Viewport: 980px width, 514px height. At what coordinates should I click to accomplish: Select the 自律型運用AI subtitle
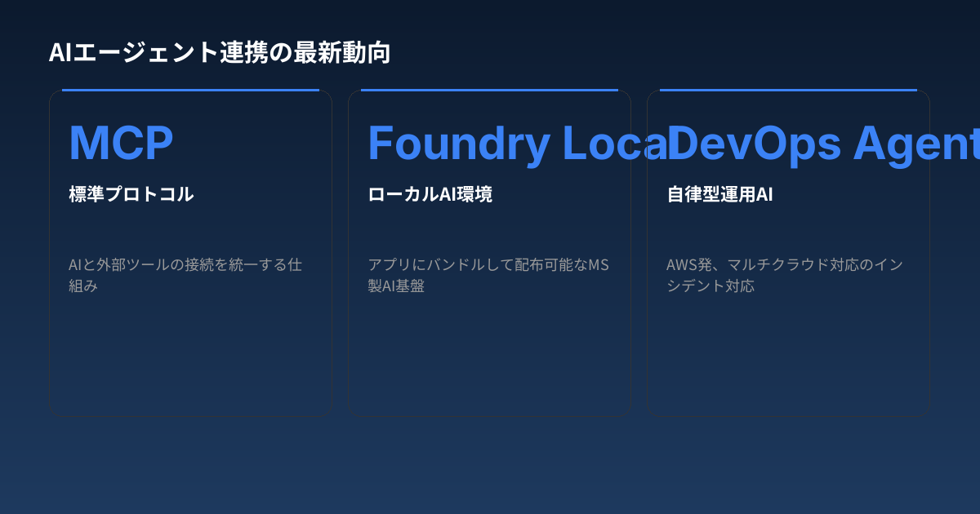click(720, 194)
